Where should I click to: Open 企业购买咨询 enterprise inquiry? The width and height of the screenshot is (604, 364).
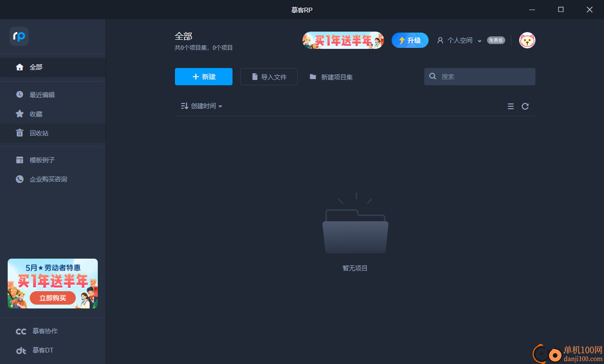click(x=53, y=179)
